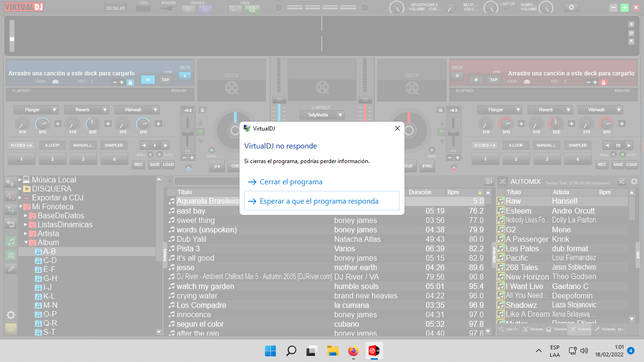Click the taskbar search icon
This screenshot has height=362, width=644.
(x=291, y=351)
